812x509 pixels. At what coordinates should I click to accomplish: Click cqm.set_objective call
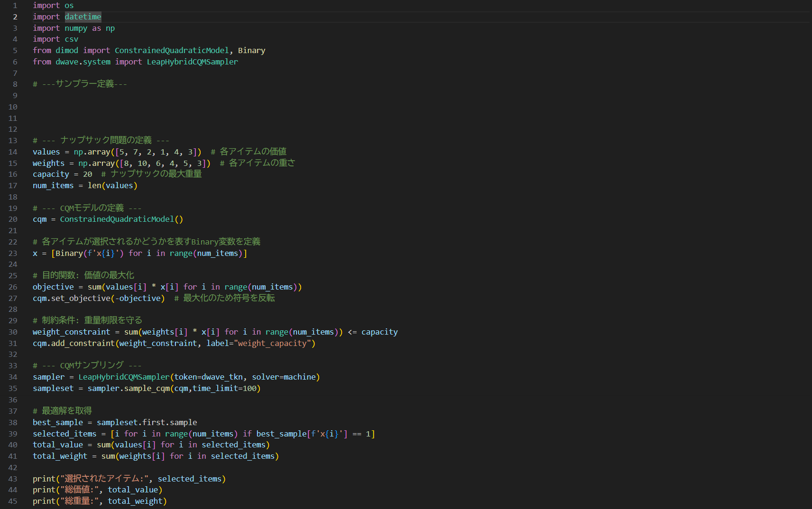pyautogui.click(x=71, y=299)
